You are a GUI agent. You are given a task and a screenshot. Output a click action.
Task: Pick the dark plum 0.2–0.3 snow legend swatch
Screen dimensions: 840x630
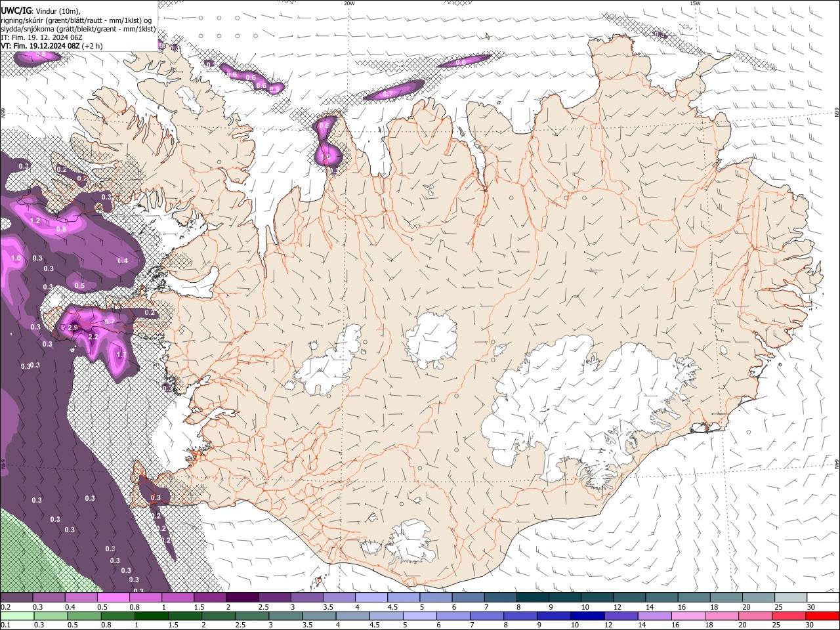(x=16, y=598)
